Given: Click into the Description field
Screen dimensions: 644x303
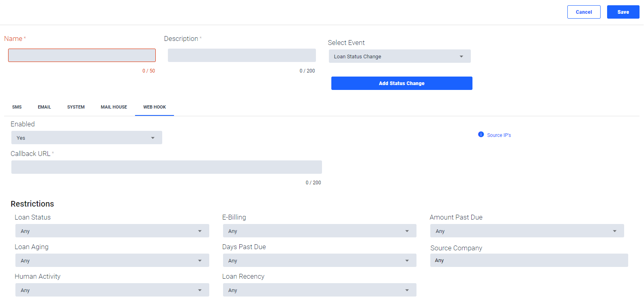Looking at the screenshot, I should 242,55.
